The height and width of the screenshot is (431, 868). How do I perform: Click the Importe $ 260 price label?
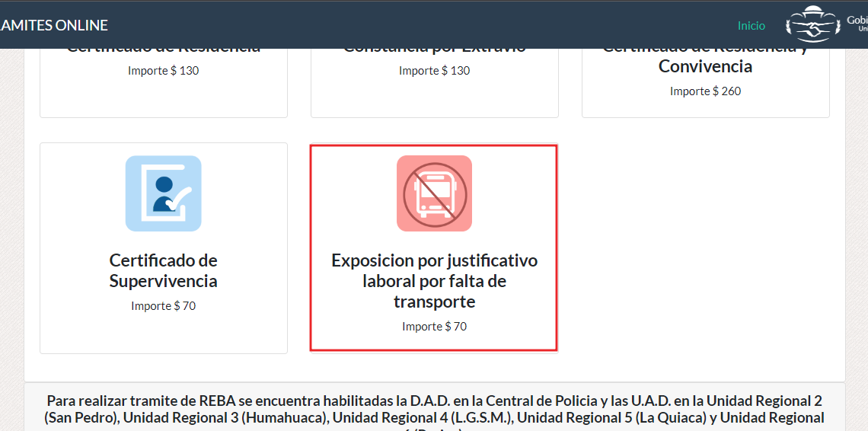click(705, 91)
